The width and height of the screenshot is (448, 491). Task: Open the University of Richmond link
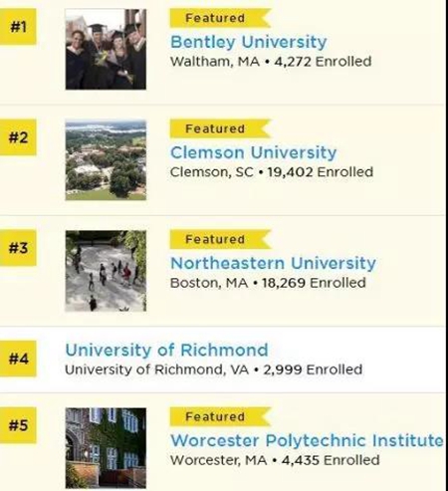point(166,350)
